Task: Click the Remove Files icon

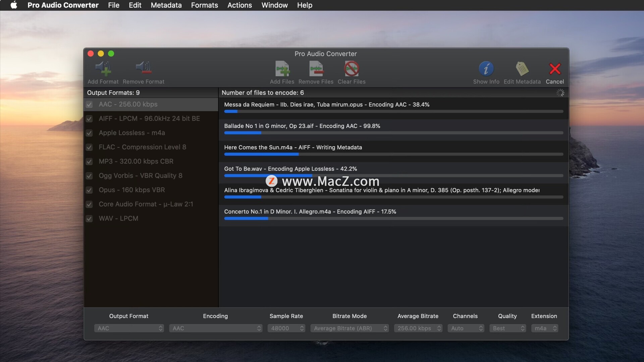Action: coord(316,69)
